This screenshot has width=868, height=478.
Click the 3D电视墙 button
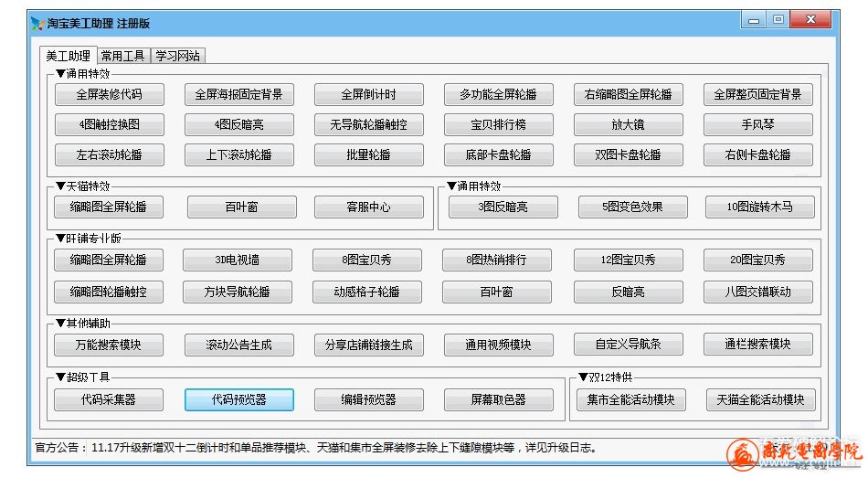(238, 260)
